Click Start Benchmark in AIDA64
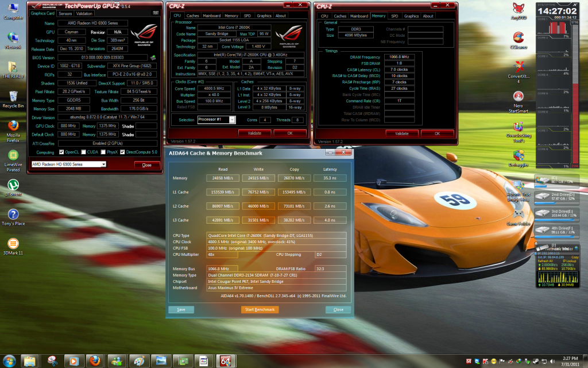The width and height of the screenshot is (588, 368). tap(260, 310)
